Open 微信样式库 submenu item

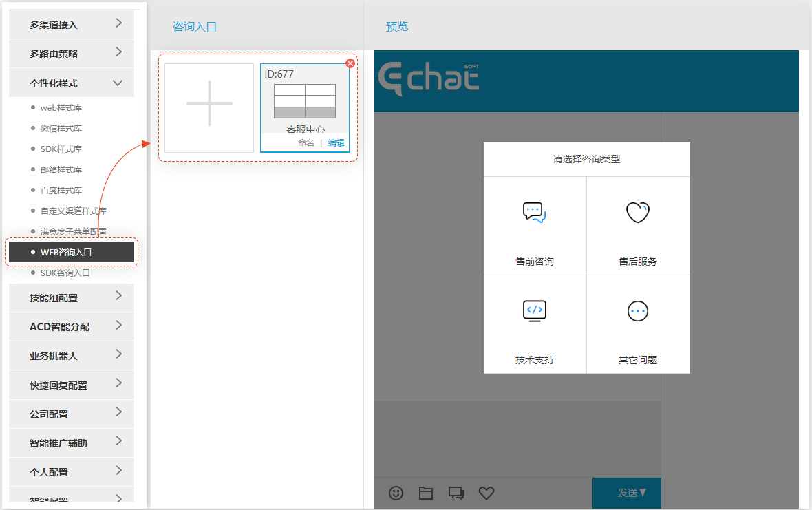pyautogui.click(x=61, y=129)
